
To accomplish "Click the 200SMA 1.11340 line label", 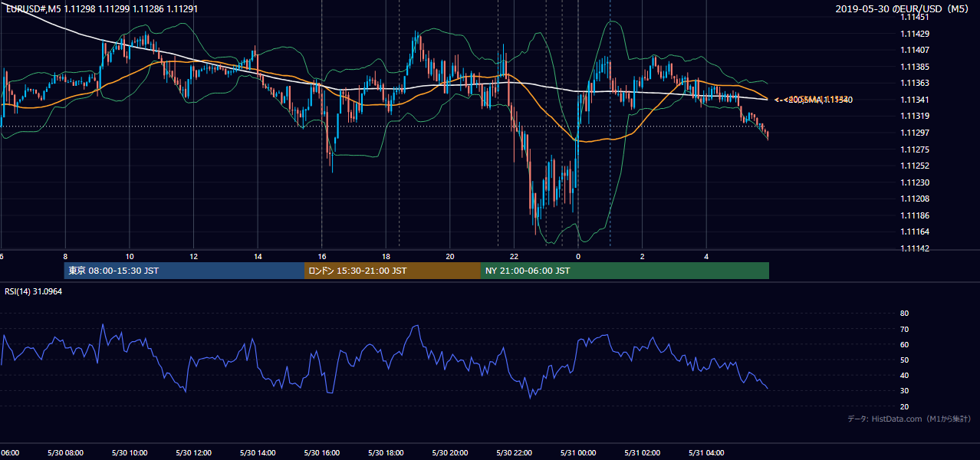I will coord(814,100).
